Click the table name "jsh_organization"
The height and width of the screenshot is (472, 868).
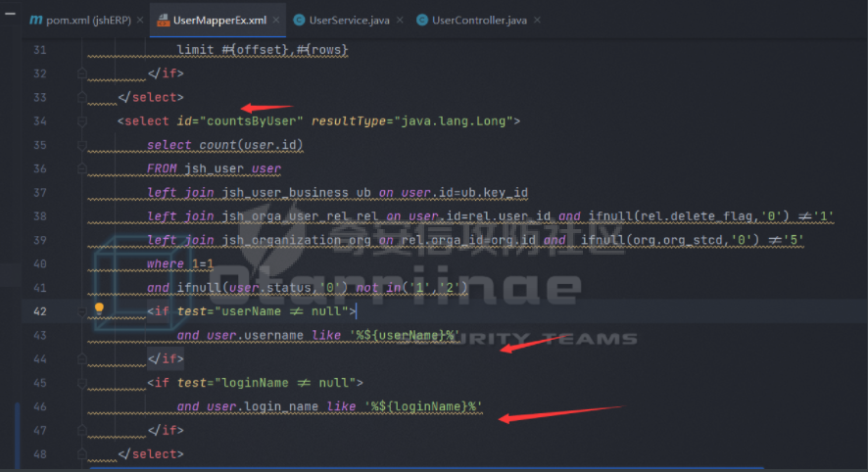click(x=281, y=240)
